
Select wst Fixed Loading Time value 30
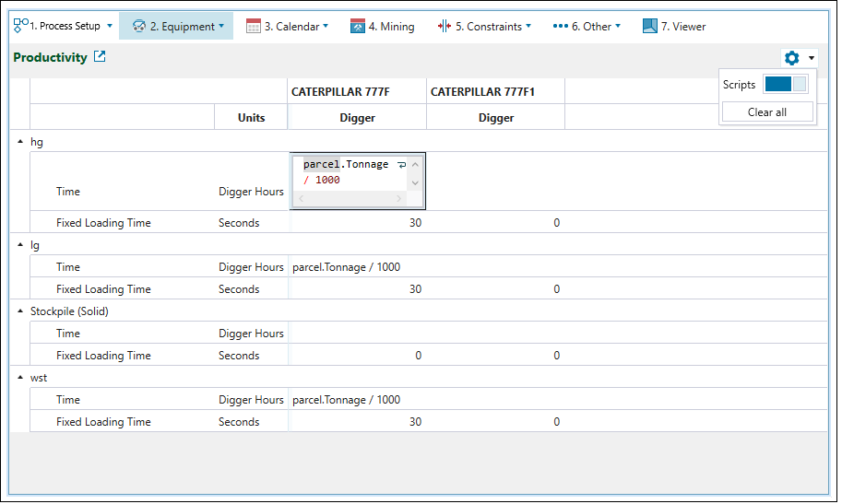pos(357,421)
